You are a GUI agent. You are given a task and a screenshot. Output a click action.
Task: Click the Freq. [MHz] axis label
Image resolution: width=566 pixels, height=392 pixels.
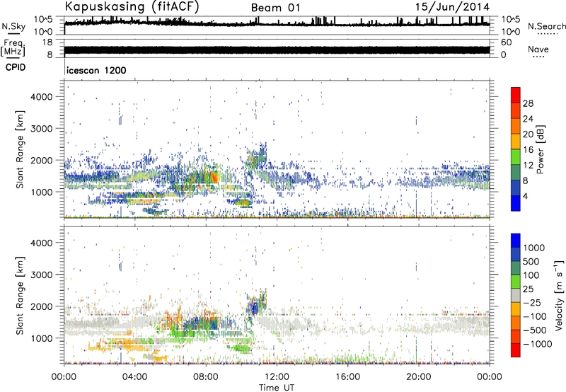pos(13,48)
